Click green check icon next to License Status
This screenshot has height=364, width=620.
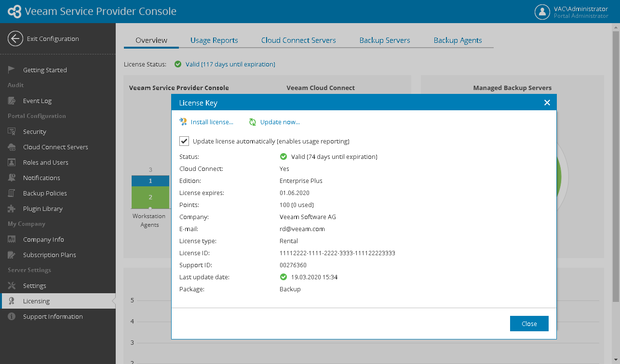(x=178, y=64)
